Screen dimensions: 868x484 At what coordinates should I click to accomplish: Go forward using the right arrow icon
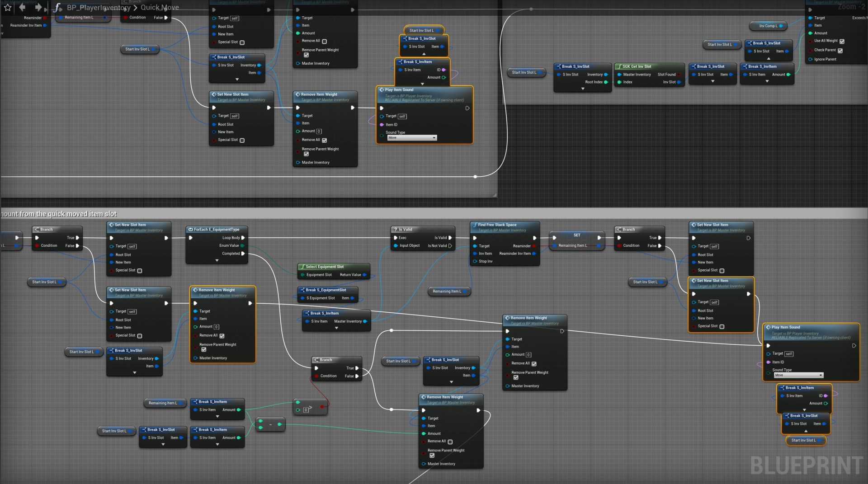(x=38, y=7)
